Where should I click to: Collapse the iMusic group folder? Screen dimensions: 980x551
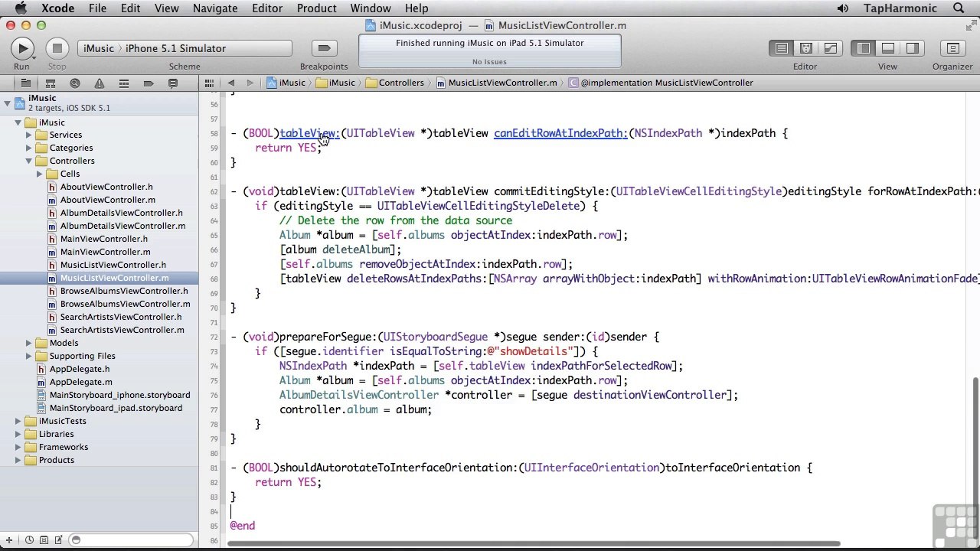[x=18, y=122]
